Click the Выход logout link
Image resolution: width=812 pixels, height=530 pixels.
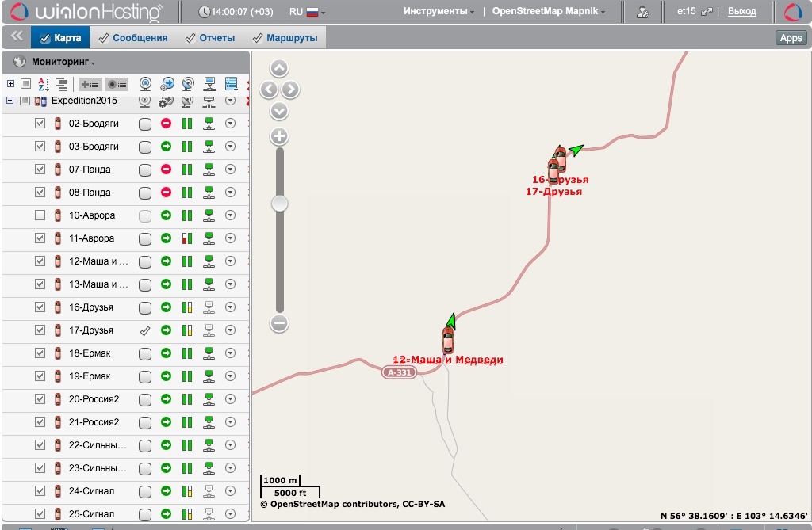click(741, 12)
